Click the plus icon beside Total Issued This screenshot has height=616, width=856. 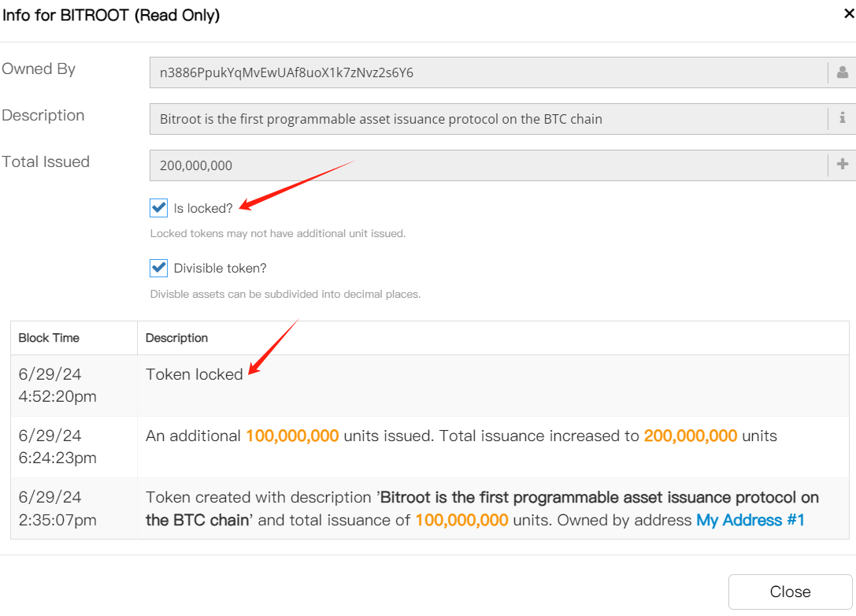tap(842, 165)
